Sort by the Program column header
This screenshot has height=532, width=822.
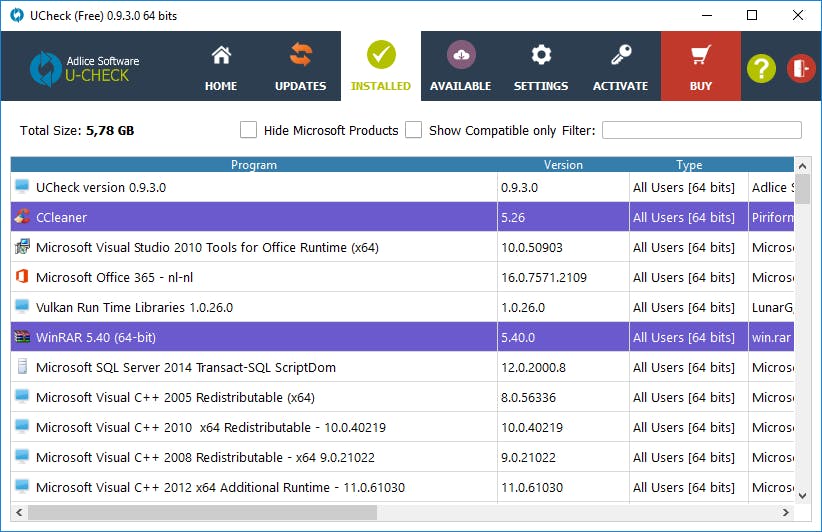(x=254, y=165)
